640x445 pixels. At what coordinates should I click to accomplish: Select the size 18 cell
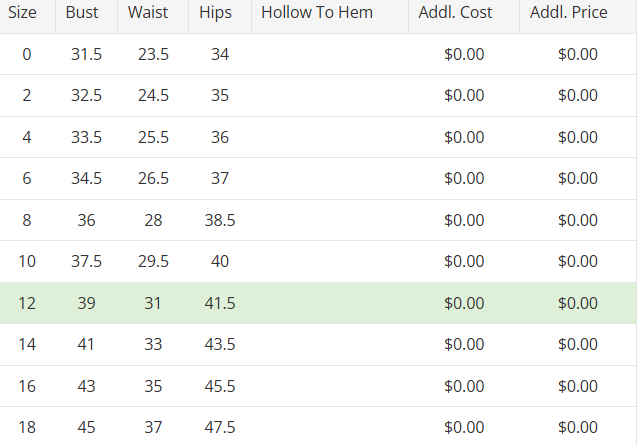tap(27, 427)
